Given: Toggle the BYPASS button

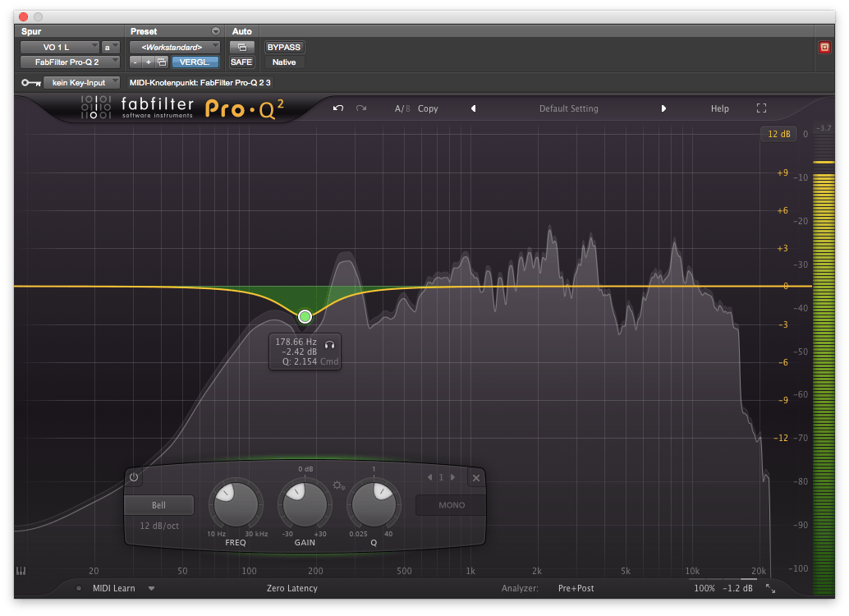Looking at the screenshot, I should (284, 47).
